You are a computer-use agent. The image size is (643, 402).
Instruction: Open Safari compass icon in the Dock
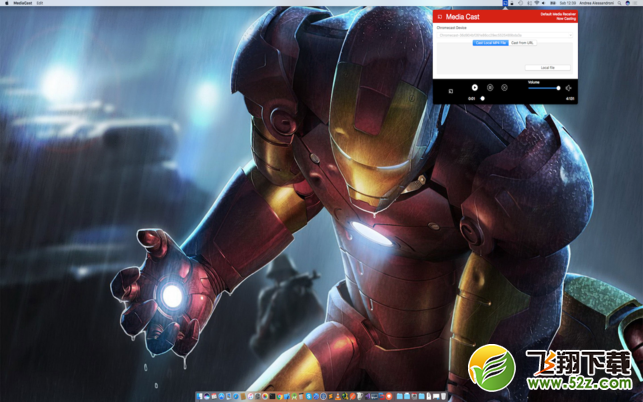pyautogui.click(x=236, y=397)
